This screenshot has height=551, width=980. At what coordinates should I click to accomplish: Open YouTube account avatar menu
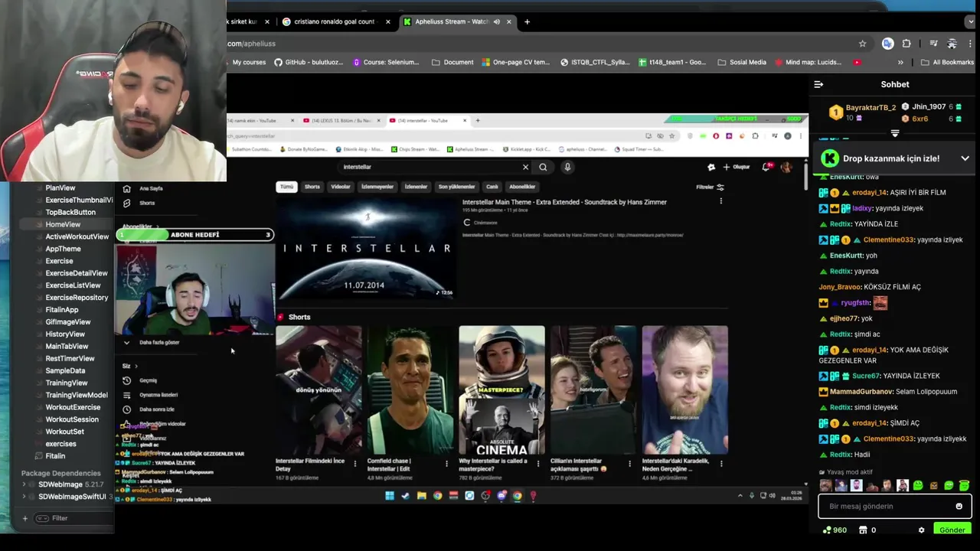tap(786, 167)
